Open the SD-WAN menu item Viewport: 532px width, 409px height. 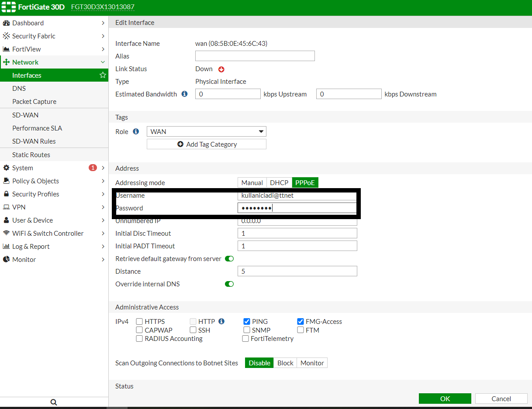54,115
